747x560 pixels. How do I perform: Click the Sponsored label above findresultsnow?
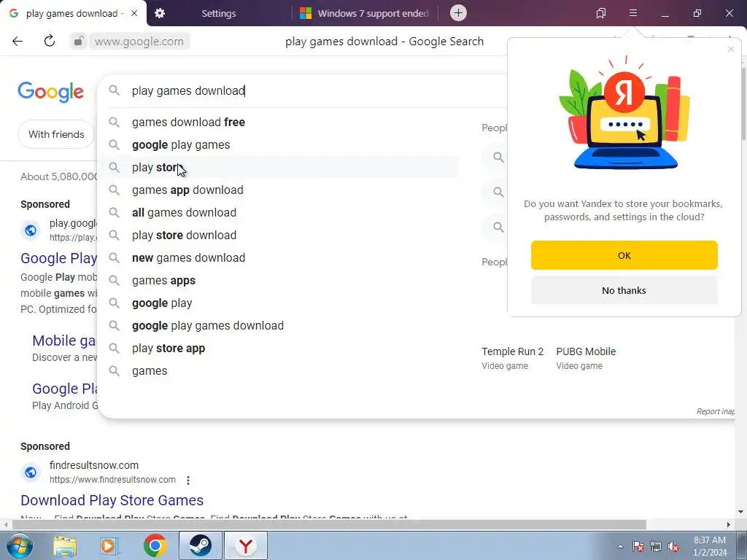(45, 446)
